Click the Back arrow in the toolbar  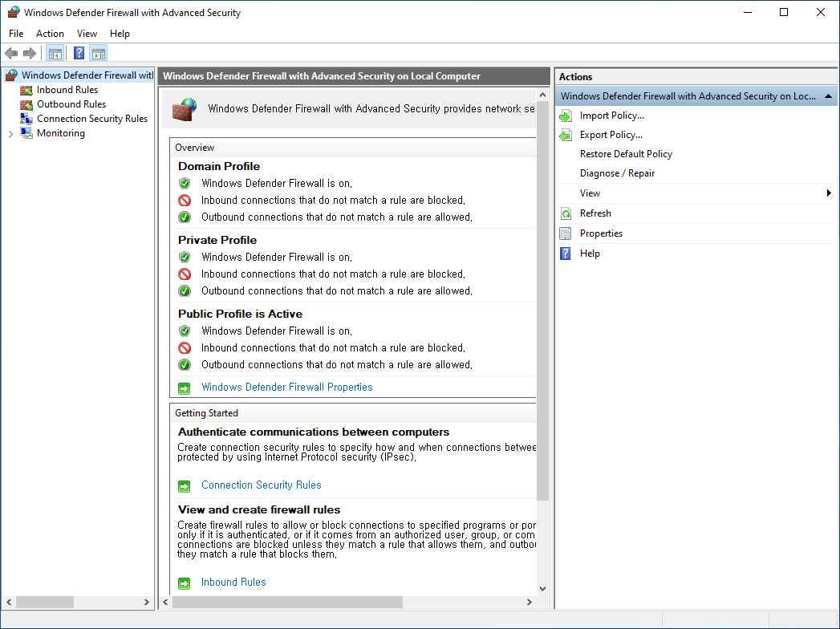coord(11,54)
